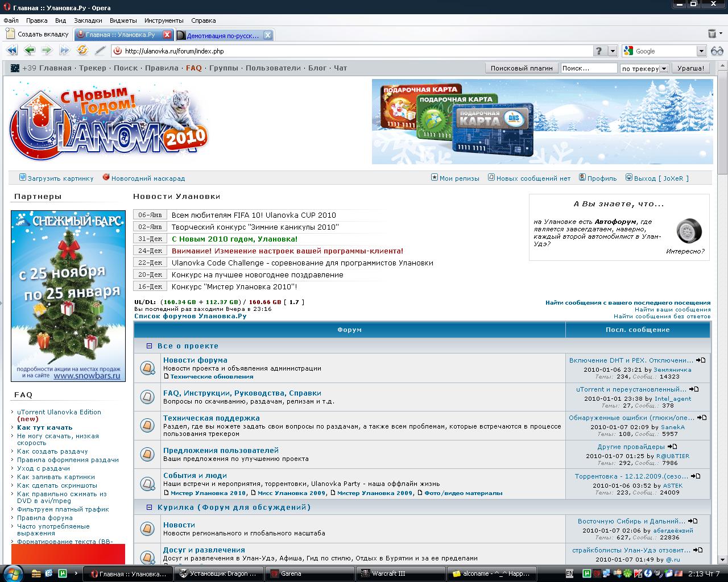Open the Инструменты menu
Screen dimensions: 728x582
pyautogui.click(x=163, y=20)
